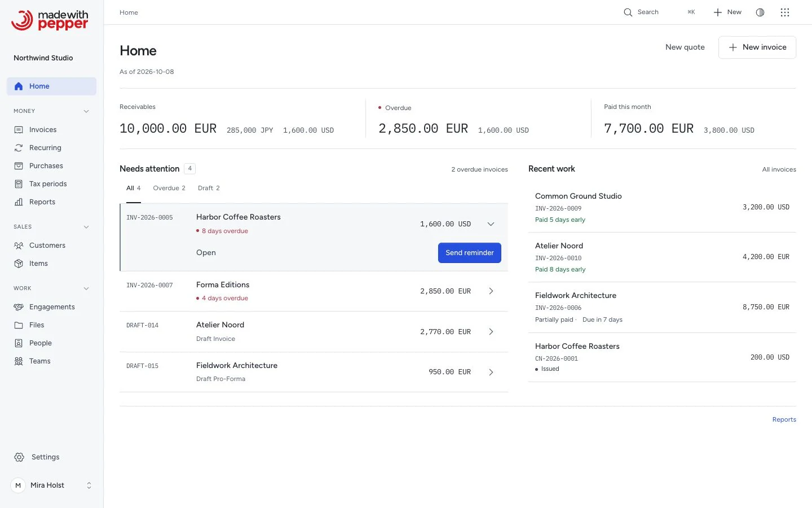
Task: Open the Invoices sidebar icon
Action: click(x=19, y=130)
